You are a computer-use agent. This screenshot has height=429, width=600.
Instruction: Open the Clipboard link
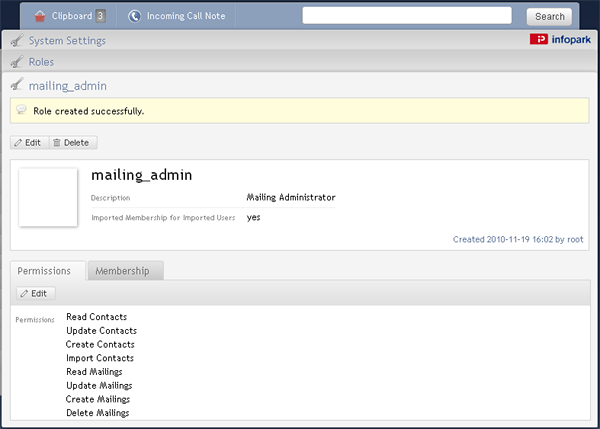(x=72, y=16)
